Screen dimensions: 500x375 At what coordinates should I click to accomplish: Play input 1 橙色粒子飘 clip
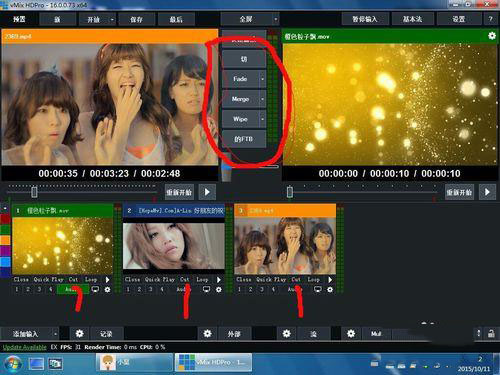pyautogui.click(x=107, y=279)
